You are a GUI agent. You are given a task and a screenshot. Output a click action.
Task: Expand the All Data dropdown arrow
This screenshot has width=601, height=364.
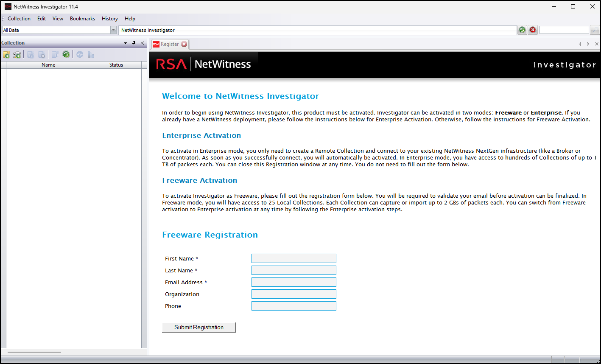point(113,30)
